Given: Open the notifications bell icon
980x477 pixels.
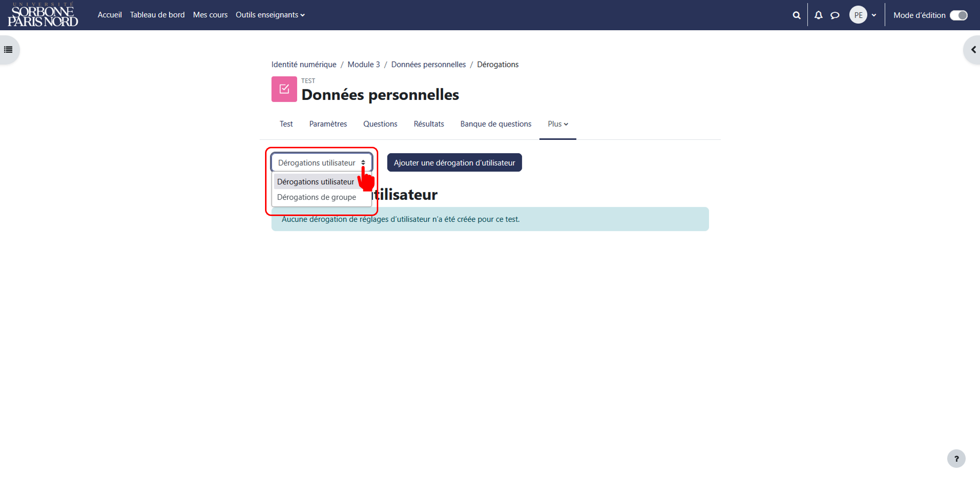Looking at the screenshot, I should click(x=818, y=15).
